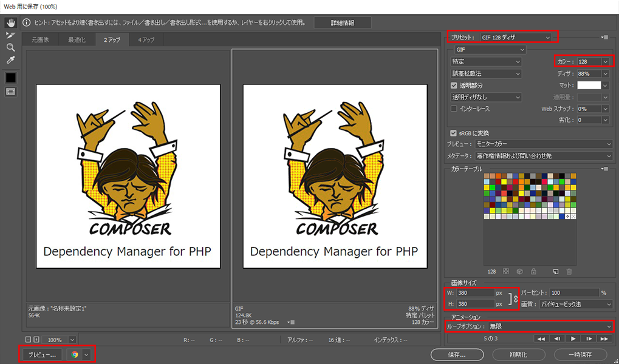Open the 特定 color reduction dropdown

tap(486, 61)
